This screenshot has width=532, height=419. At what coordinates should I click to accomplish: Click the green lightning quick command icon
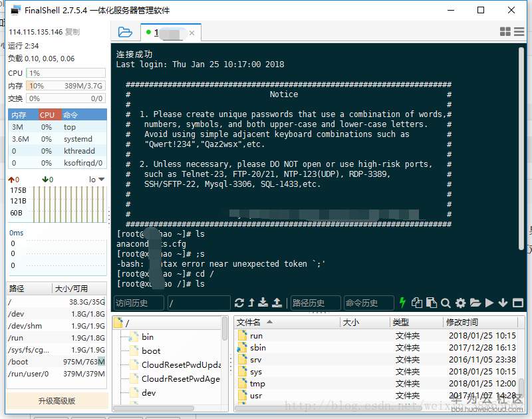coord(402,303)
